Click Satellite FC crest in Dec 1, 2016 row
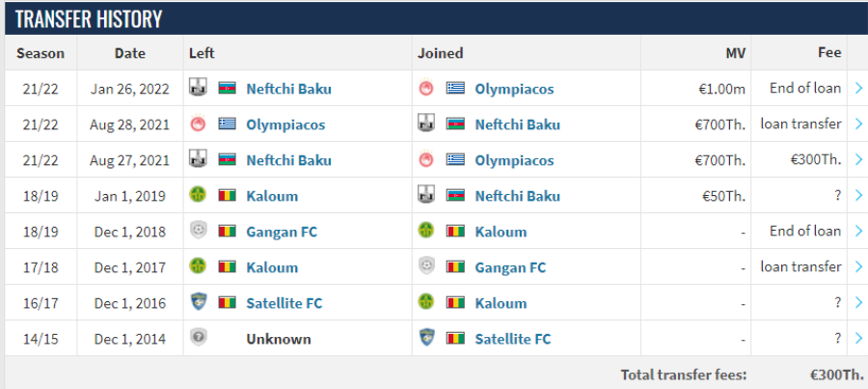Screen dimensions: 868x389 pos(198,302)
